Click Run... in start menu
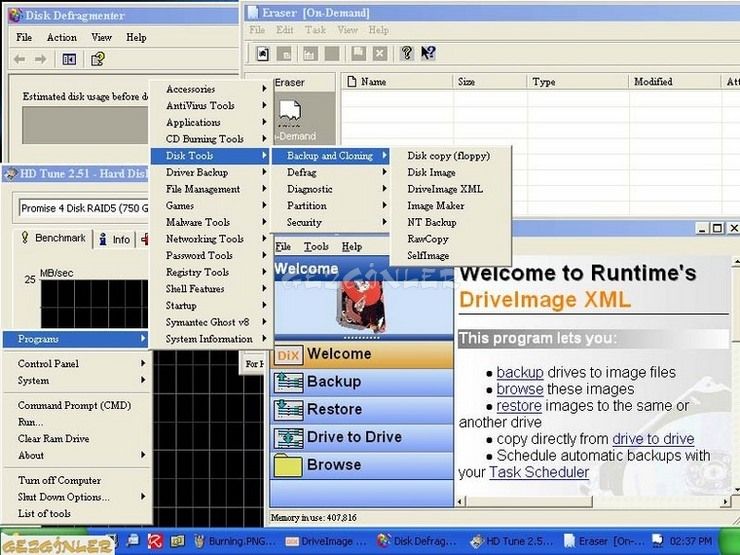The image size is (740, 555). click(x=77, y=422)
